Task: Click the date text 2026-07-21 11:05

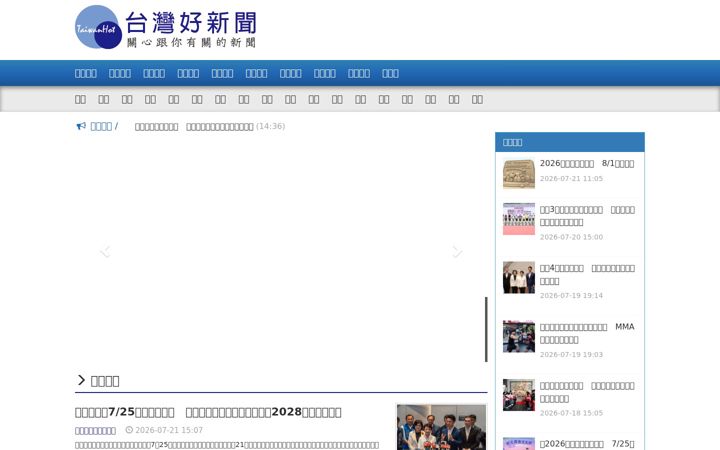Action: [x=571, y=179]
